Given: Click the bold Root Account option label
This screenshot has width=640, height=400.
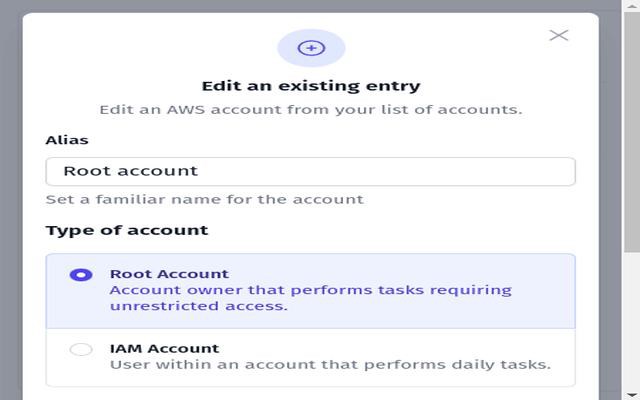Looking at the screenshot, I should pyautogui.click(x=169, y=274).
